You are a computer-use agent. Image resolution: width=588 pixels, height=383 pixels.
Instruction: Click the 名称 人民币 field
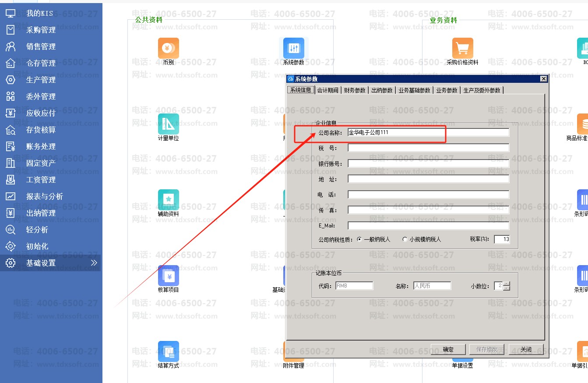click(432, 286)
